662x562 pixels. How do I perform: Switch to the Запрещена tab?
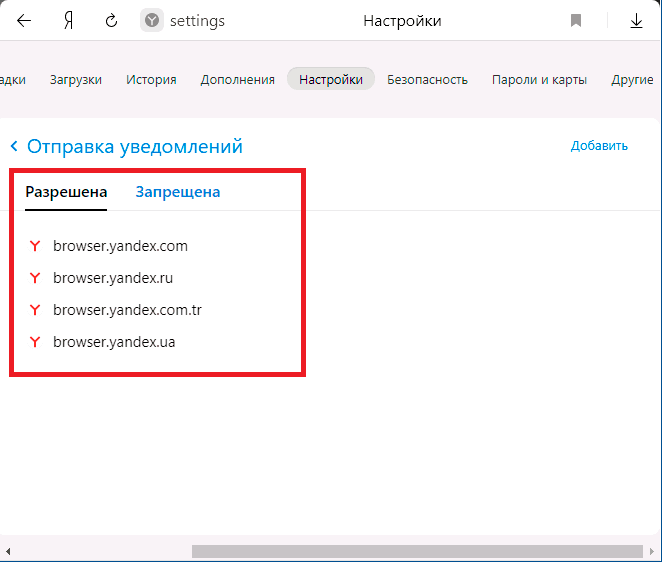[178, 192]
